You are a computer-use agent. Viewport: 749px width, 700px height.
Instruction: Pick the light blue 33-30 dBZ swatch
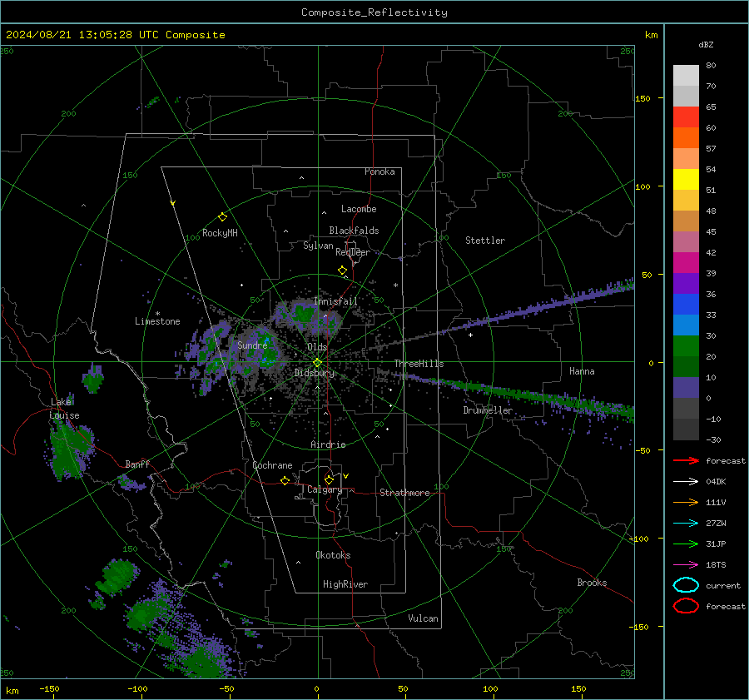tap(686, 325)
